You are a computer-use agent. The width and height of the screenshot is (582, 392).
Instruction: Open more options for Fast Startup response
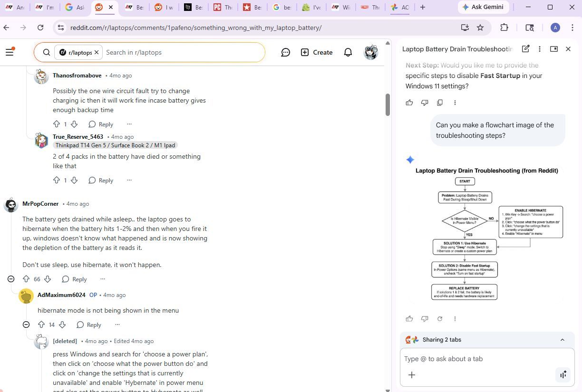pyautogui.click(x=455, y=103)
